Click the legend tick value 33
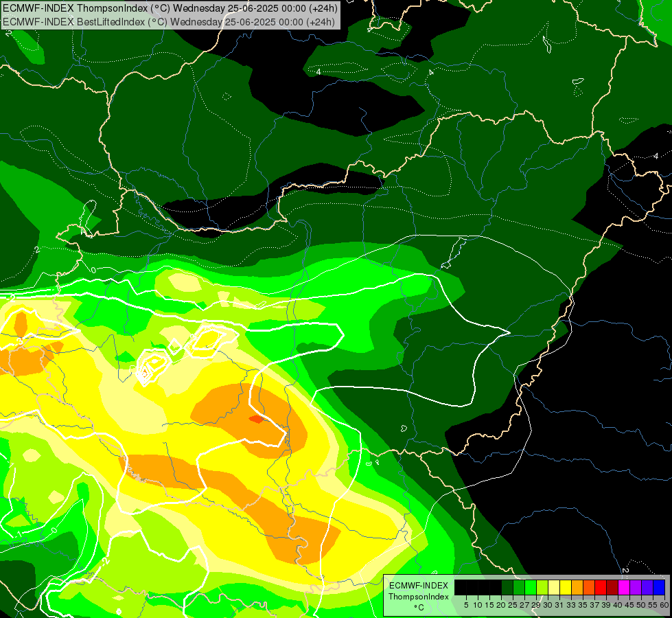This screenshot has width=672, height=618. coord(571,605)
